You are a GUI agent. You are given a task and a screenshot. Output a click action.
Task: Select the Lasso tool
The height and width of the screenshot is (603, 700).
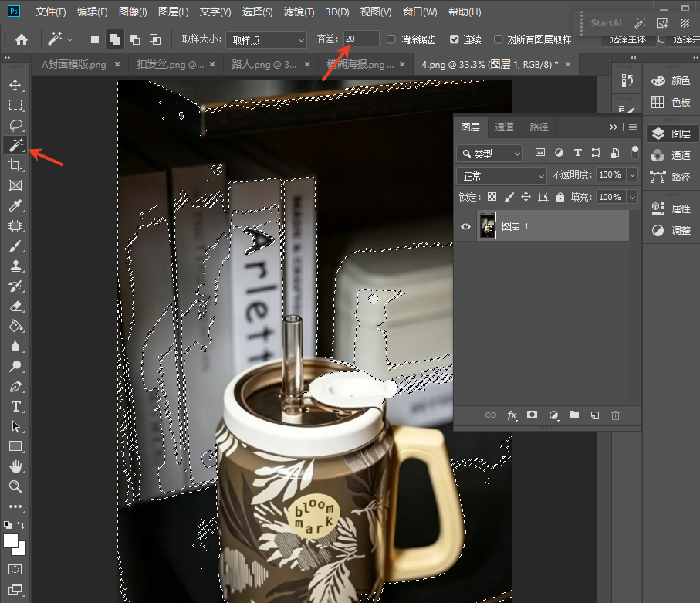16,125
